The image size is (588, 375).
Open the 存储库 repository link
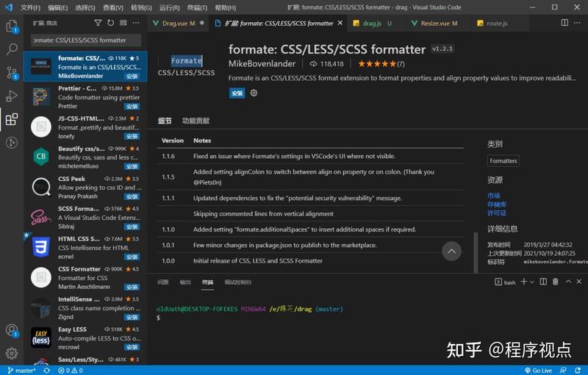coord(497,204)
